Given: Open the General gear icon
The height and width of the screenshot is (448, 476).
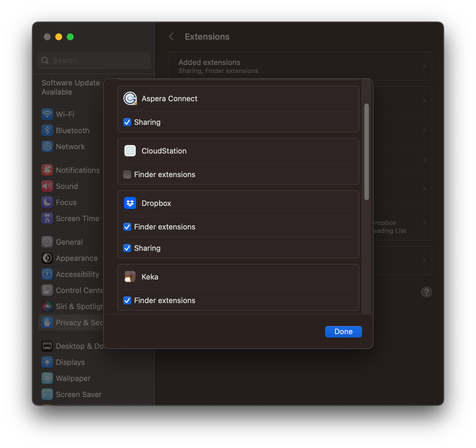Looking at the screenshot, I should pos(47,242).
